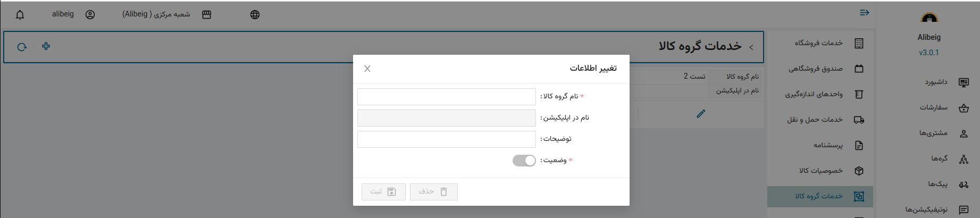This screenshot has height=218, width=980.
Task: Click the ثبت save button
Action: coord(383,192)
